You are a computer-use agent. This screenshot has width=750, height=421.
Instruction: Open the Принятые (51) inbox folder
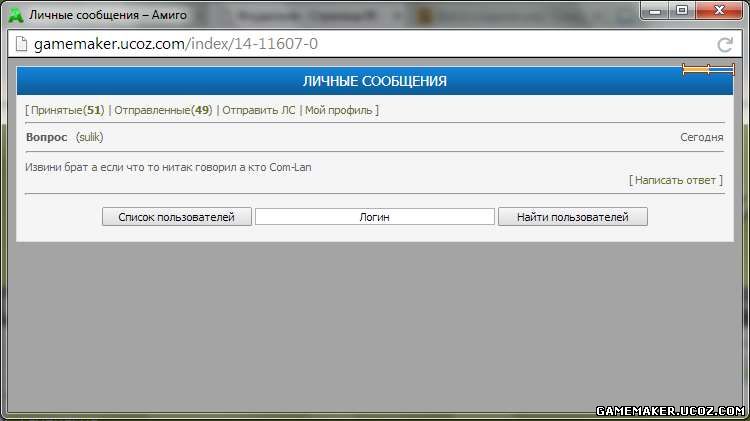pyautogui.click(x=67, y=110)
